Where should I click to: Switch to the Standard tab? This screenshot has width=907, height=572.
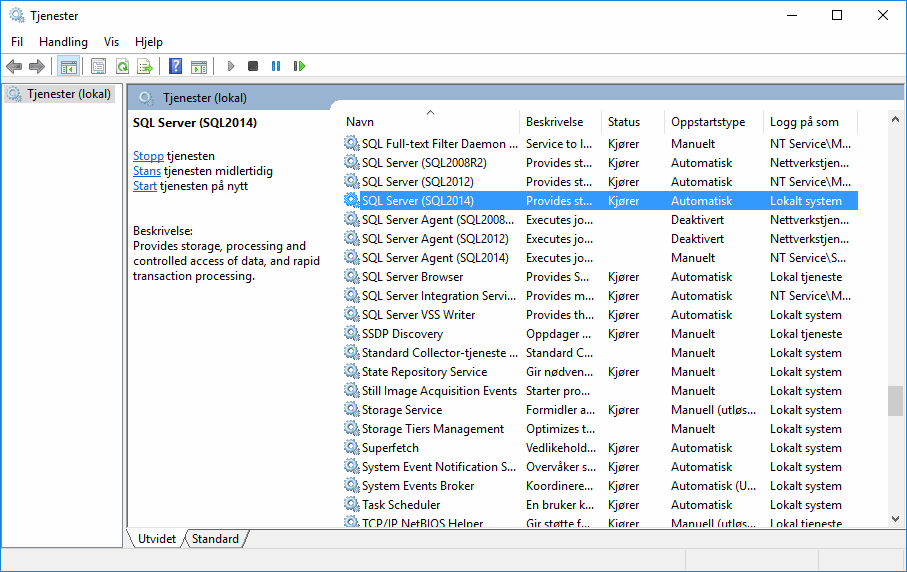[216, 539]
